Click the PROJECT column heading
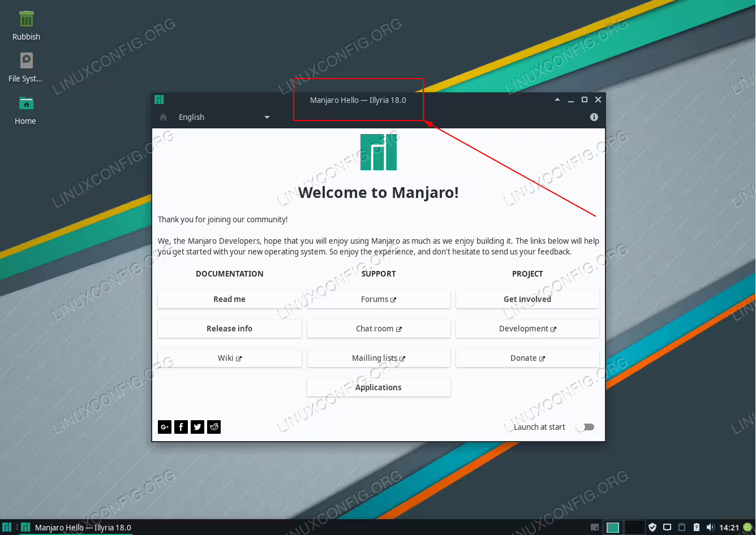This screenshot has width=756, height=535. click(x=527, y=274)
